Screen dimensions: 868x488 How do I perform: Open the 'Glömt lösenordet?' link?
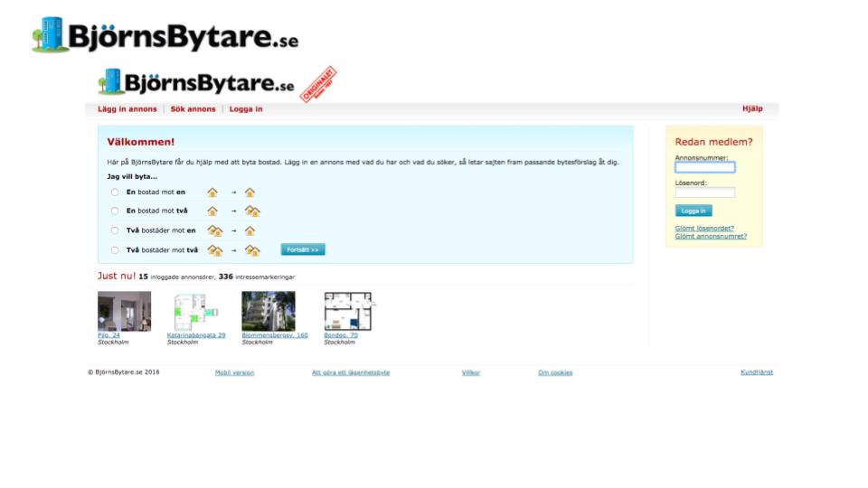(x=704, y=228)
